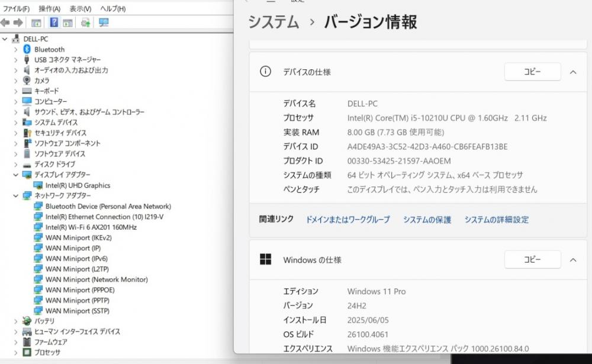Click the product ID 00330-53425-21597-AAOEM

(x=399, y=161)
